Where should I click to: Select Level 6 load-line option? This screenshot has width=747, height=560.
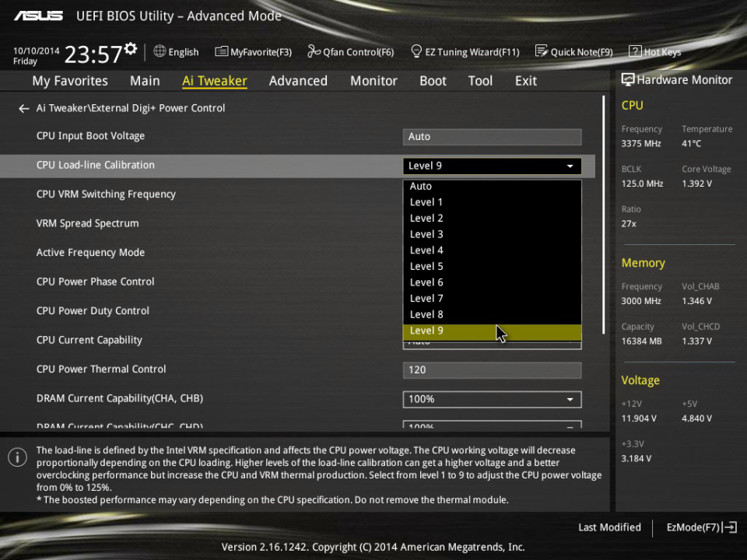492,282
